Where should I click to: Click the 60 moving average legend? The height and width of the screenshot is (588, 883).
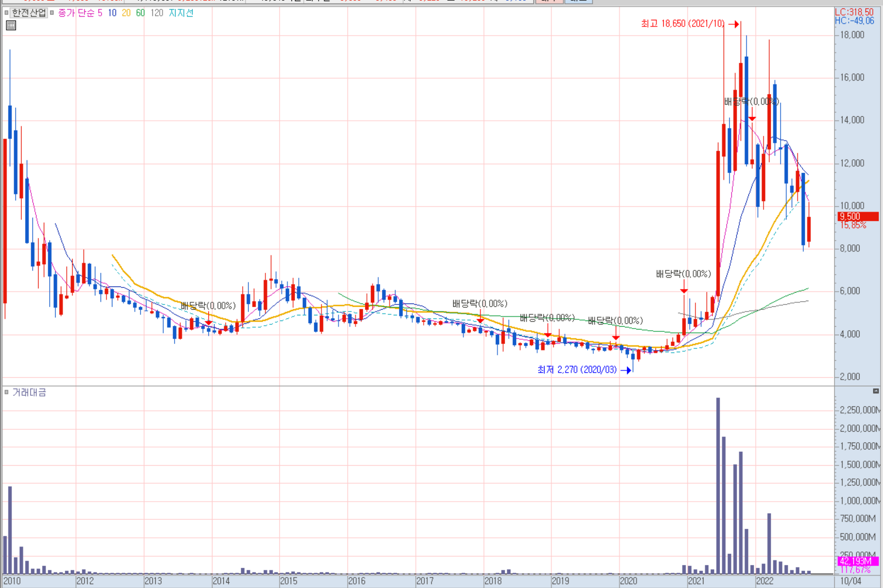pos(140,13)
